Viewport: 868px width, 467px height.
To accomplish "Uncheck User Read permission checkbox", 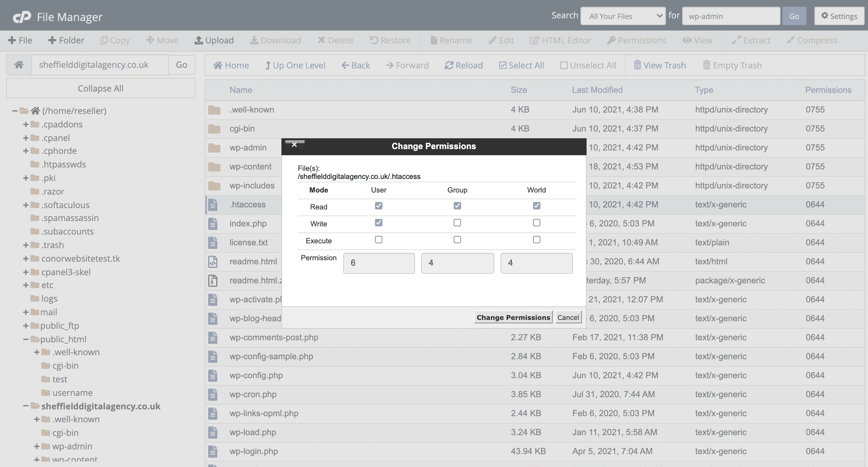I will (x=379, y=206).
